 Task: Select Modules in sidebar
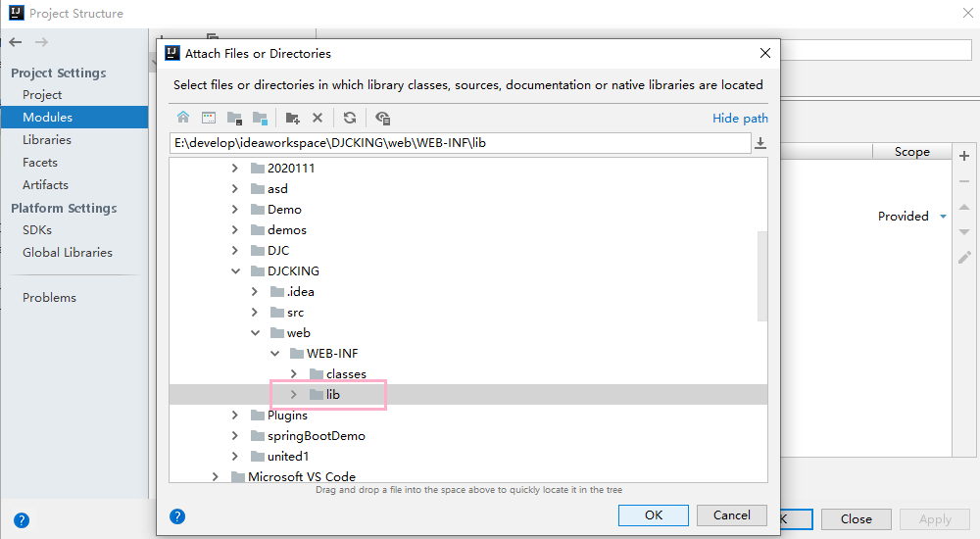pyautogui.click(x=74, y=117)
